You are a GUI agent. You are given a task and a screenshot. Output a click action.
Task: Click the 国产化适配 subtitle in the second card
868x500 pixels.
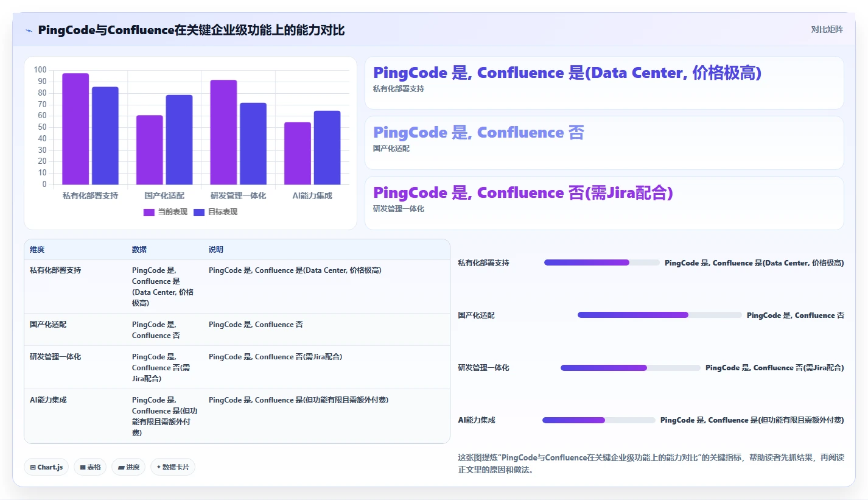[x=391, y=149]
